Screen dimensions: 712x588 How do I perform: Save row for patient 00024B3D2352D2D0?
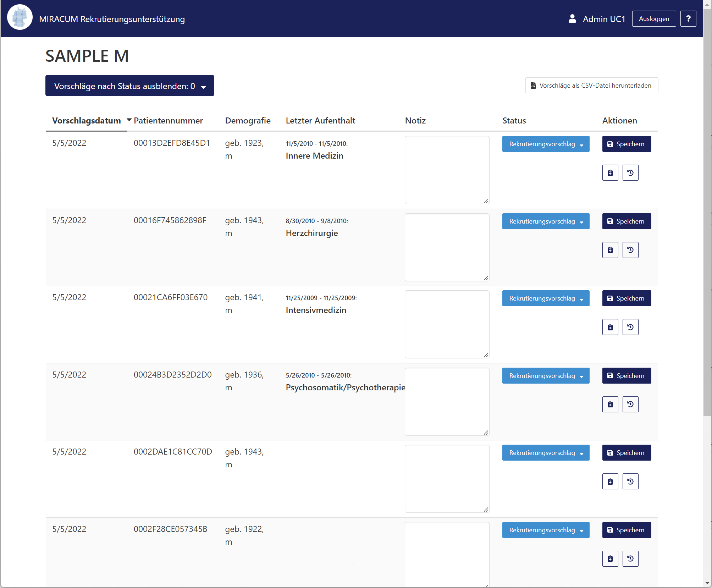627,376
